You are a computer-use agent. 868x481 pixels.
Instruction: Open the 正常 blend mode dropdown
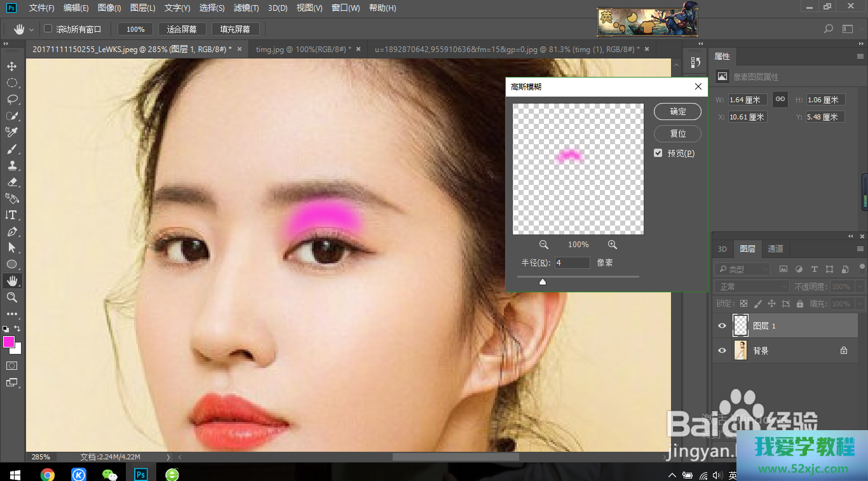(752, 287)
